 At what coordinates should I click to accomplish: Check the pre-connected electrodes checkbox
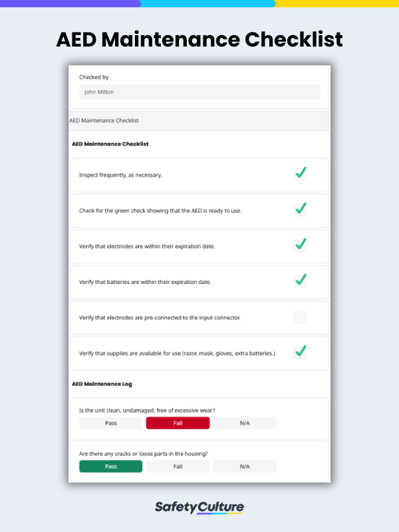(x=300, y=317)
